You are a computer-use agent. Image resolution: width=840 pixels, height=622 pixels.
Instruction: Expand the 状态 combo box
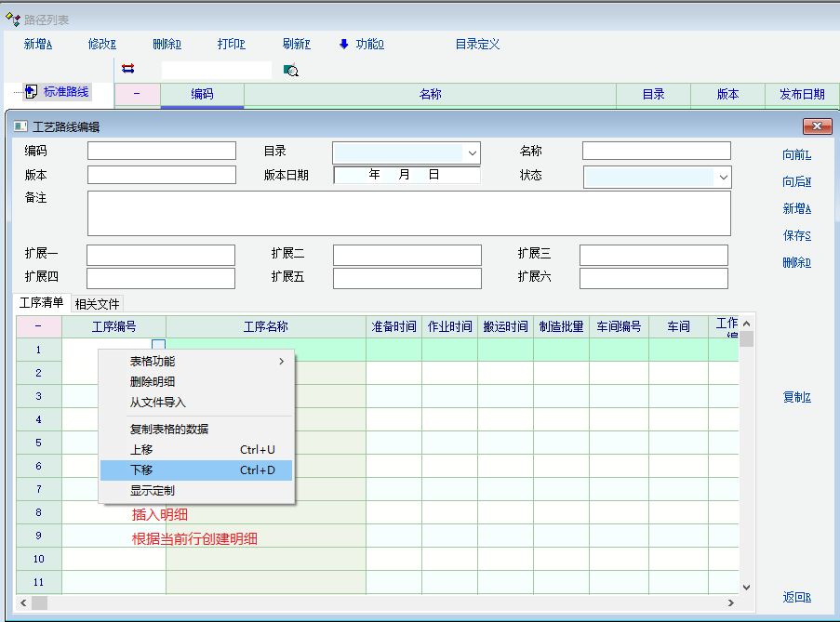pos(723,177)
